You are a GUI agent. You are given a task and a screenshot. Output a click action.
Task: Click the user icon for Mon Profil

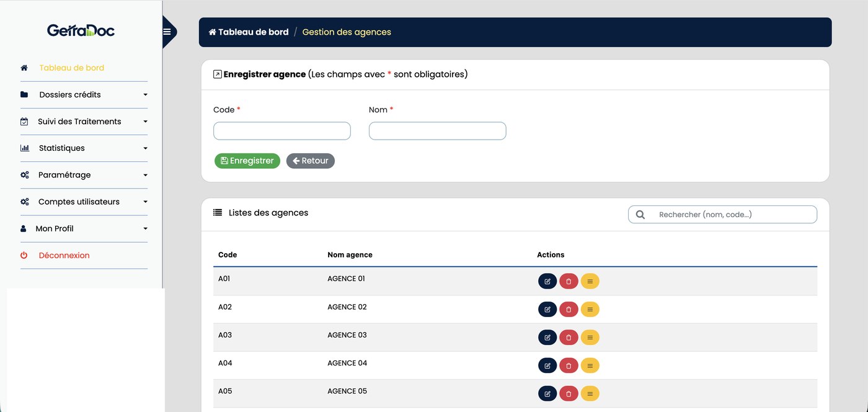tap(24, 228)
